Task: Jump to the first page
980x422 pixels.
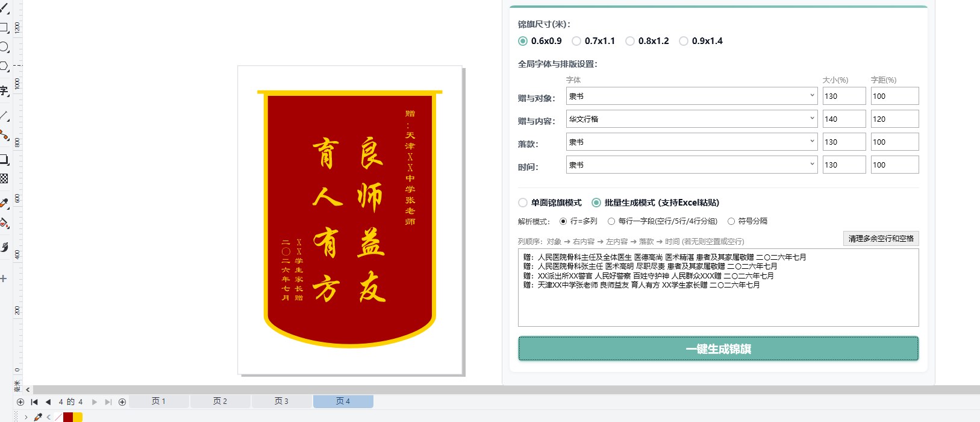Action: point(34,402)
